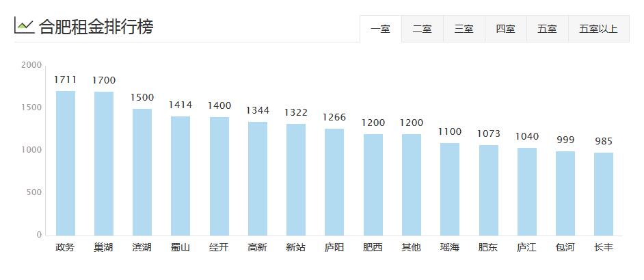Click the bar for 蜀山
644x280 pixels.
tap(180, 176)
